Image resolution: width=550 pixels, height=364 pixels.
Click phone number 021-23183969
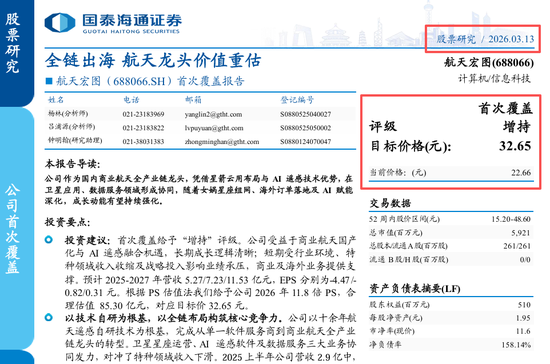[143, 114]
